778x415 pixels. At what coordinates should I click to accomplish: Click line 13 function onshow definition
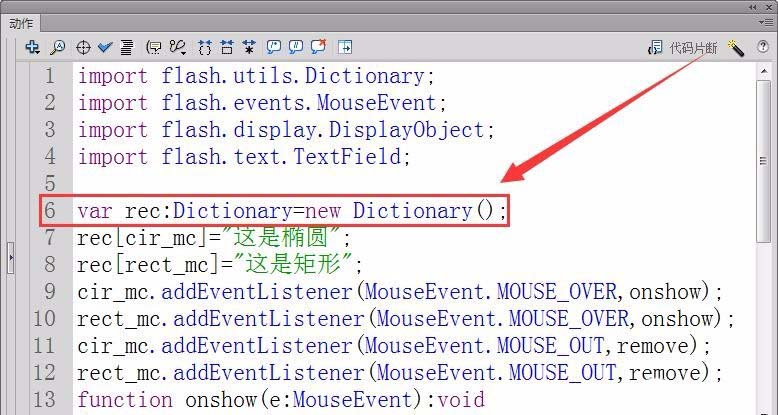(281, 399)
